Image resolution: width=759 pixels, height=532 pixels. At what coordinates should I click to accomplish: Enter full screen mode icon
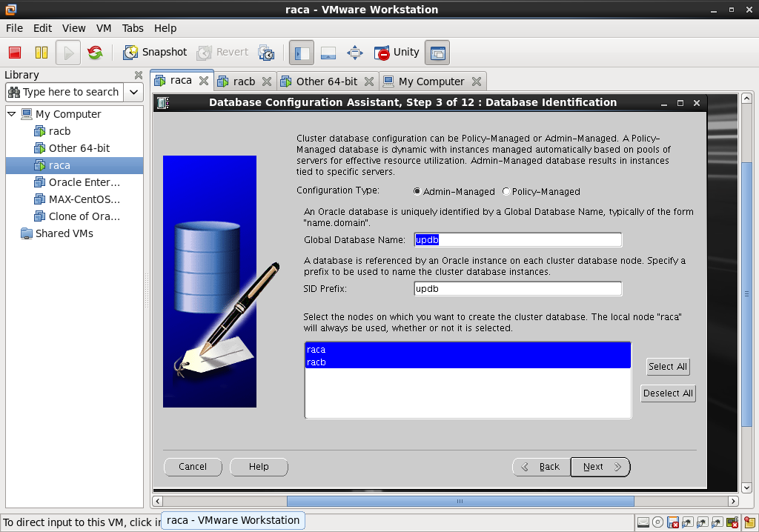point(355,53)
